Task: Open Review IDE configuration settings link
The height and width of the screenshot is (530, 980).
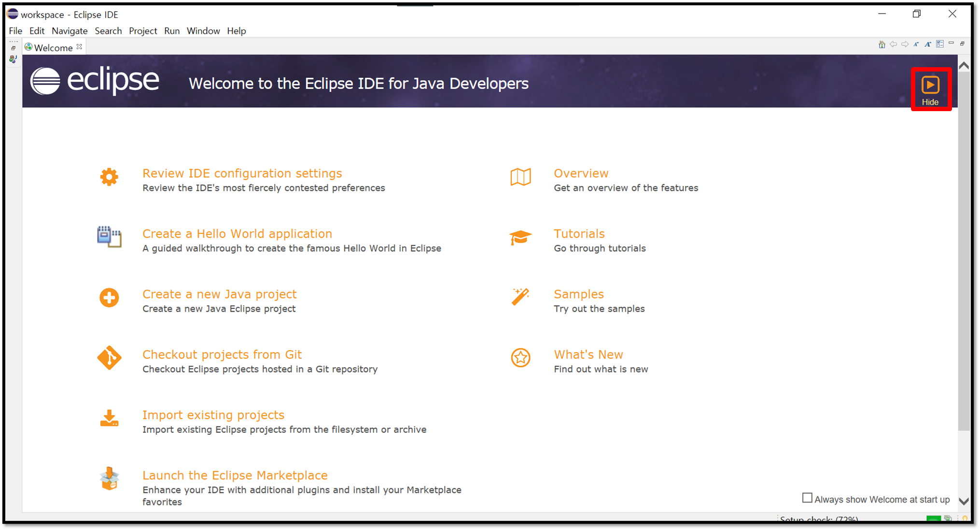Action: point(242,173)
